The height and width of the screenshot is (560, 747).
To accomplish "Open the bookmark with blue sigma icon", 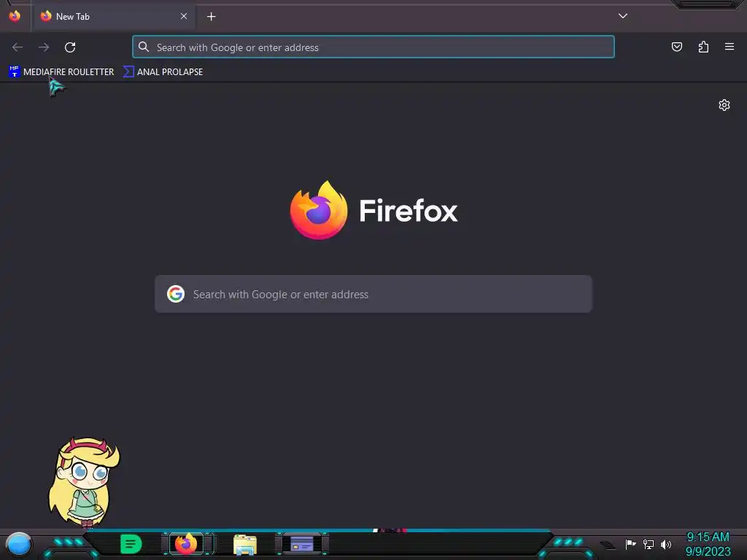I will [163, 72].
